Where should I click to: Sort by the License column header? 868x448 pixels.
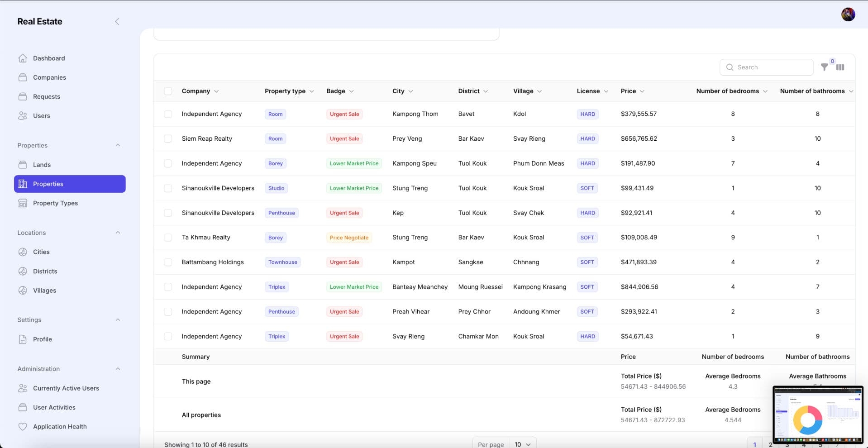point(592,91)
